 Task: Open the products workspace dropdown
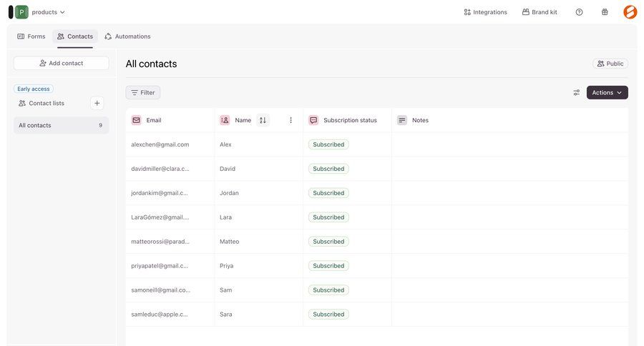click(x=49, y=12)
